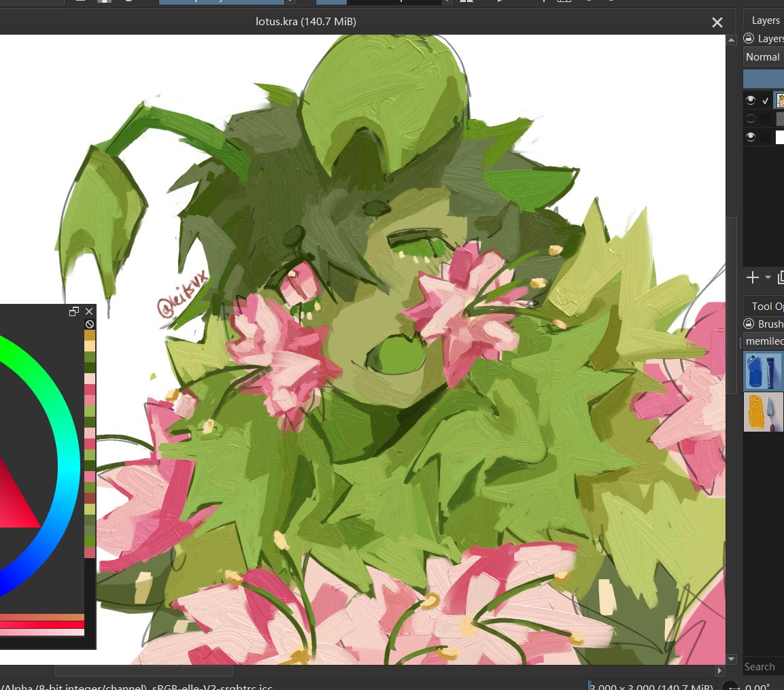Screen dimensions: 784x690
Task: Float the color selector panel
Action: click(x=74, y=311)
